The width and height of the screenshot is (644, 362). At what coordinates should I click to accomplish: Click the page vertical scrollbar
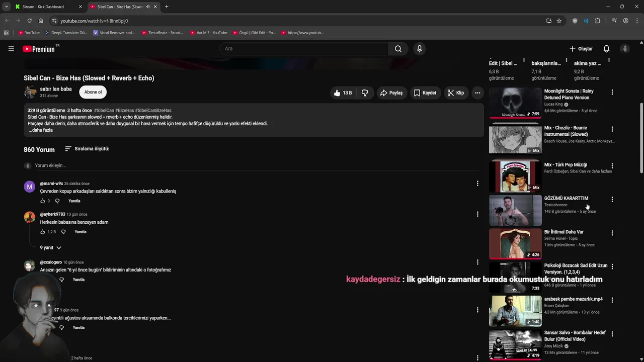(641, 138)
